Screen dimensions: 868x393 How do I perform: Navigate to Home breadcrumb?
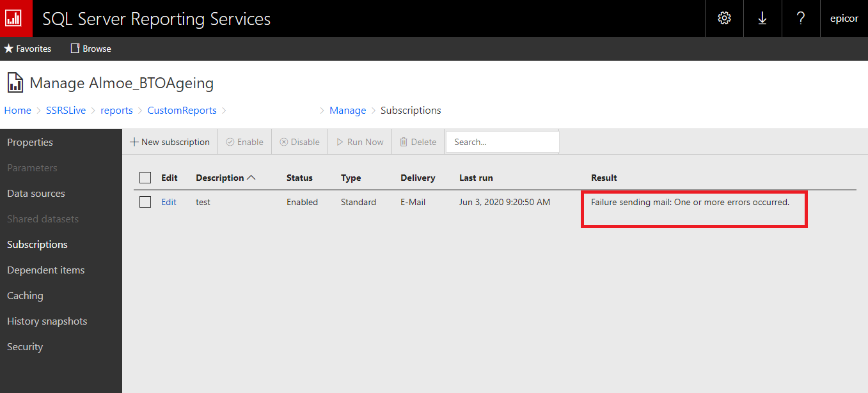(x=18, y=111)
